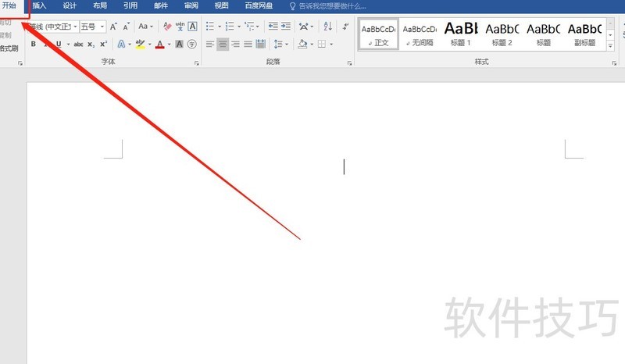Click the Text Effects outlined A icon
The width and height of the screenshot is (625, 364).
tap(121, 44)
